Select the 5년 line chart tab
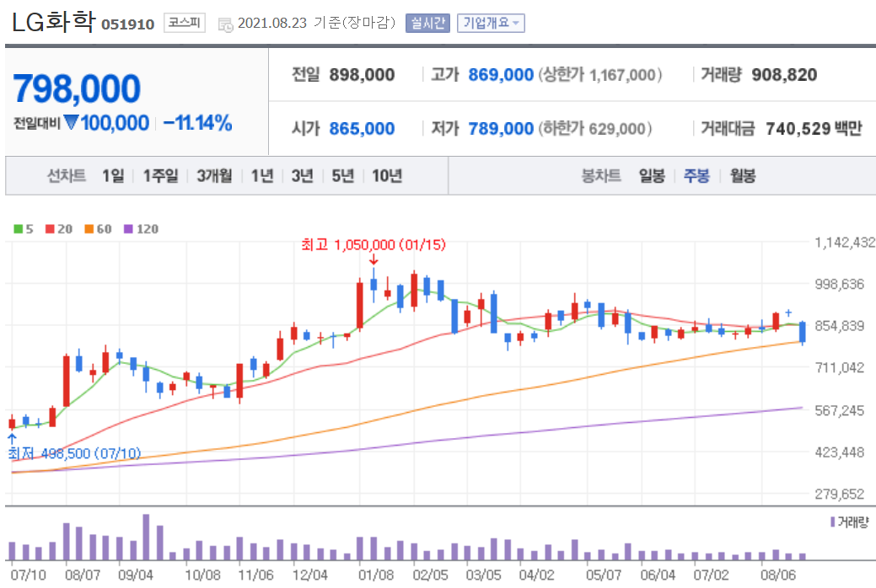This screenshot has width=876, height=588. pyautogui.click(x=342, y=176)
